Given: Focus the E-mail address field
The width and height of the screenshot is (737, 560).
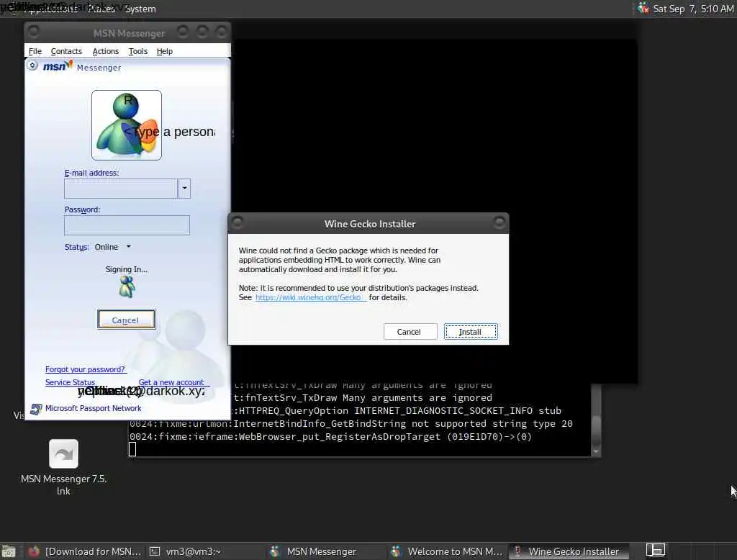Looking at the screenshot, I should tap(121, 189).
